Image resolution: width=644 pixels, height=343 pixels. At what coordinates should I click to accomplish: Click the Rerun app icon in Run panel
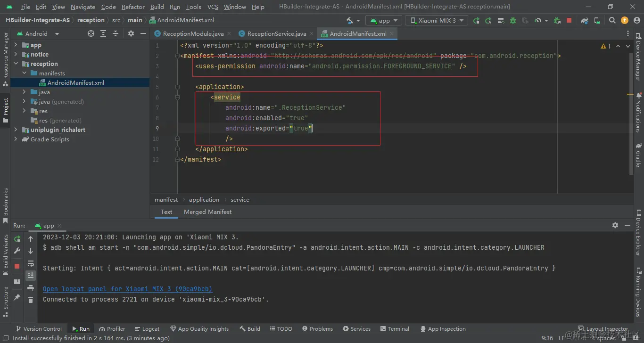[x=17, y=239]
